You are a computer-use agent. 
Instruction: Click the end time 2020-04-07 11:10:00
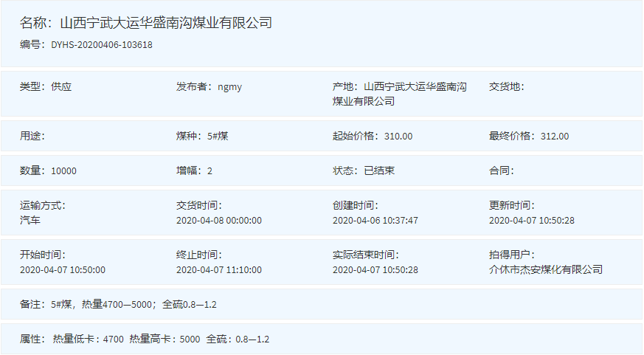219,270
